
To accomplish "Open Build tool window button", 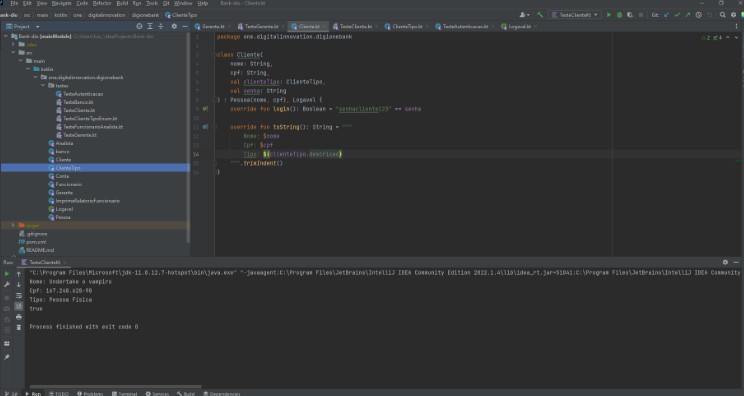I will click(x=186, y=393).
